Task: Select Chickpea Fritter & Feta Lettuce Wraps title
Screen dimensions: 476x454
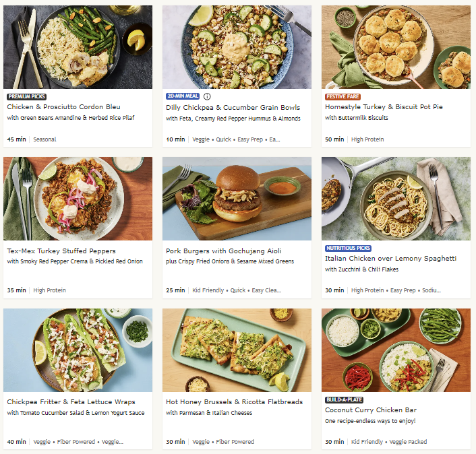Action: tap(71, 402)
